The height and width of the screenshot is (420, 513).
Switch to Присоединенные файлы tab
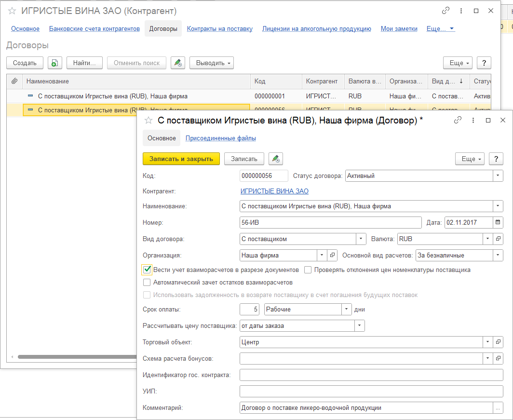tap(220, 138)
